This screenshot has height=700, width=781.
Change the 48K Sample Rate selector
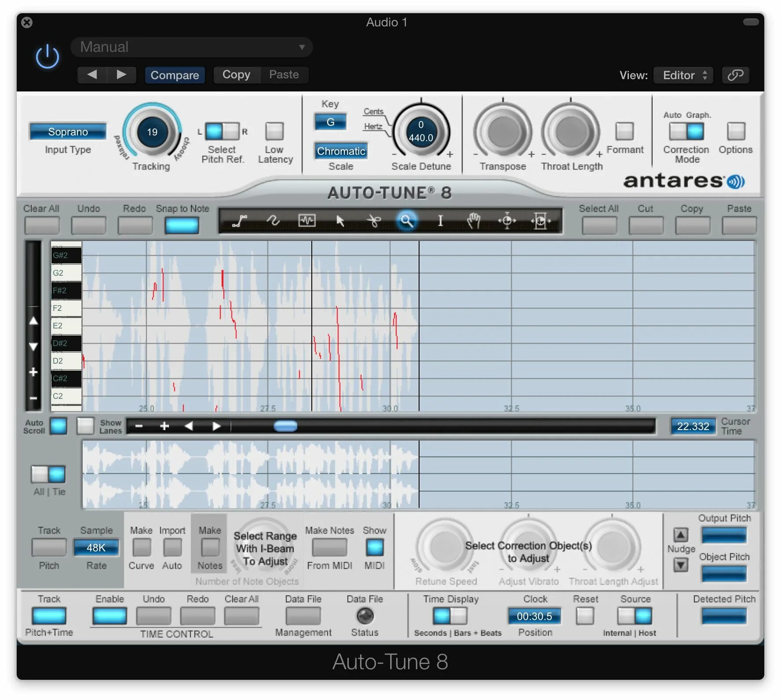point(96,547)
